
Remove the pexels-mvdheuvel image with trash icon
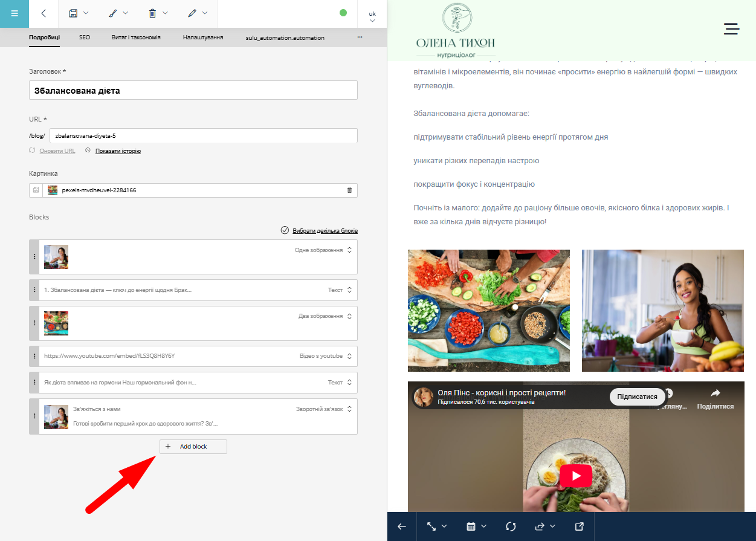[x=349, y=190]
